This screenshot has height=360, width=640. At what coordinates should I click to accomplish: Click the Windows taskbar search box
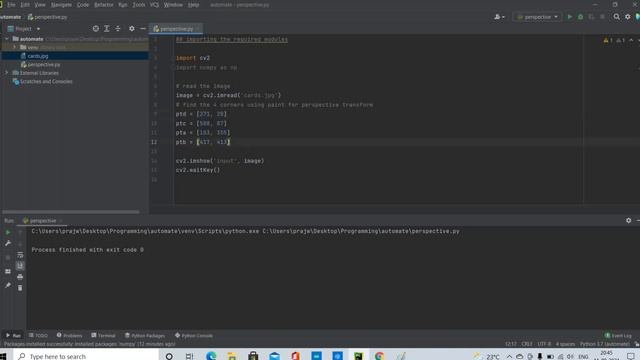pyautogui.click(x=87, y=356)
